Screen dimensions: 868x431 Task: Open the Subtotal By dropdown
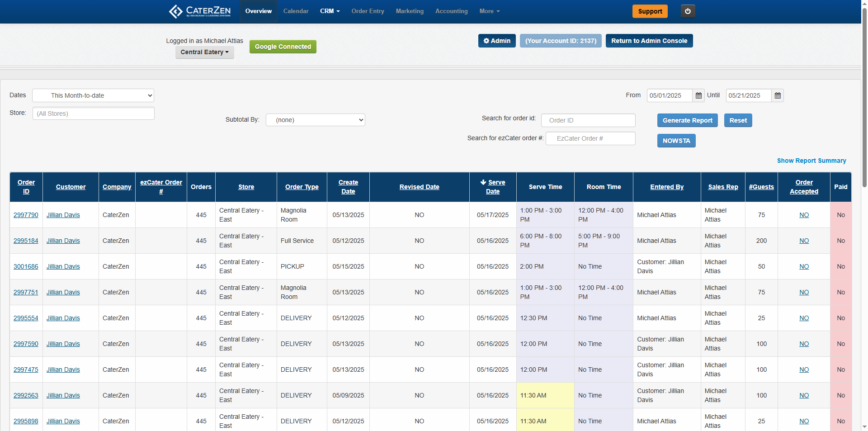point(316,120)
